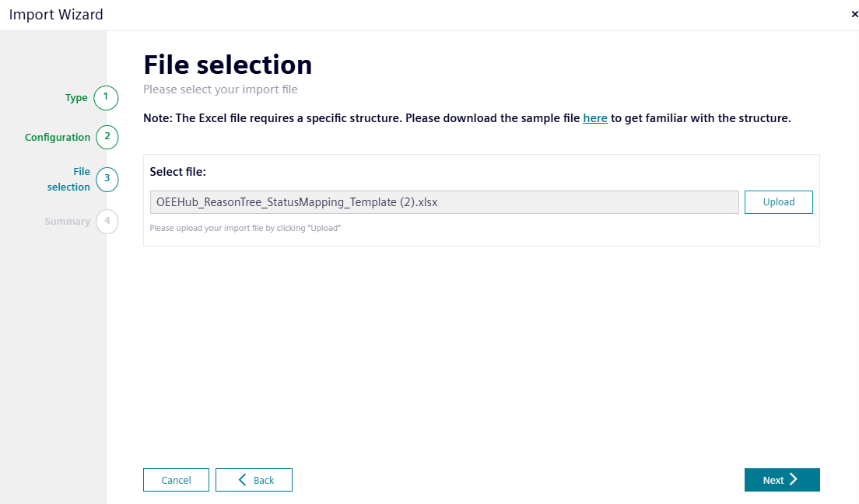Select the File selection step label
Screen dimensions: 859x504
click(x=68, y=179)
